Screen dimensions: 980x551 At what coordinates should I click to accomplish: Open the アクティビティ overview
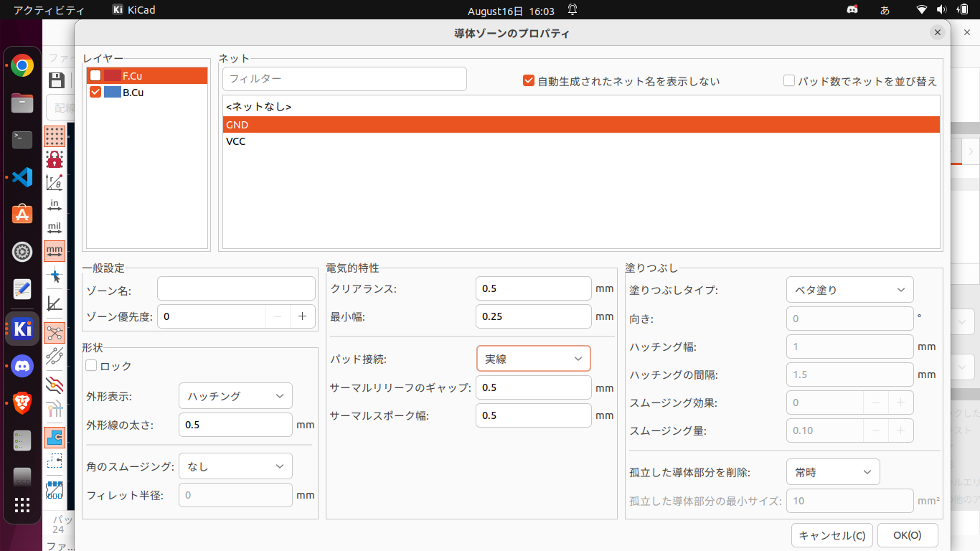pos(49,10)
